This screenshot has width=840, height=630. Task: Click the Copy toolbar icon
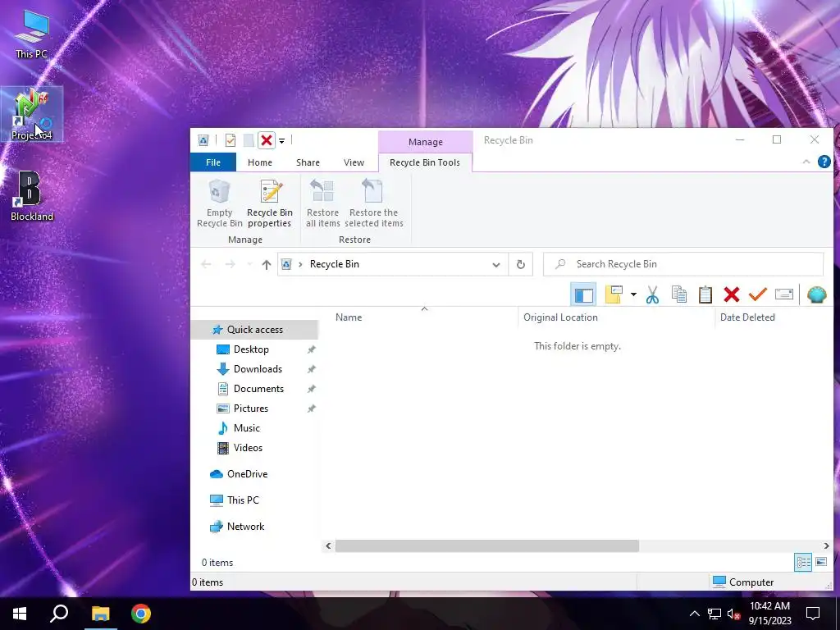678,294
